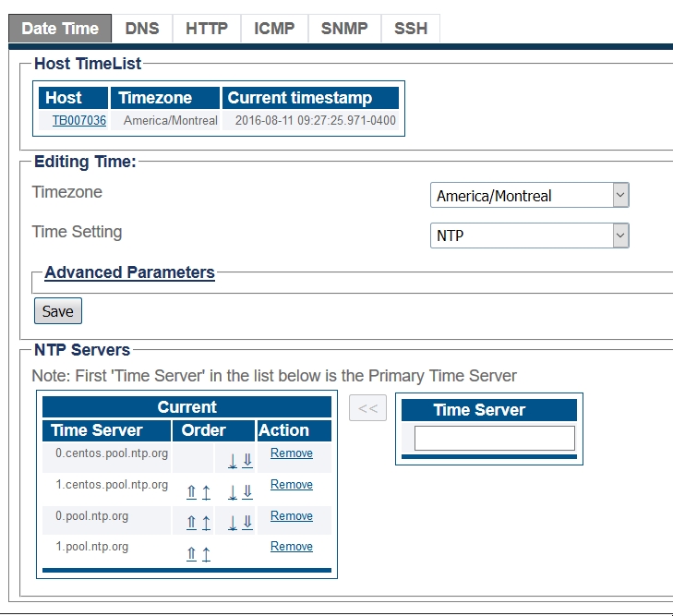Viewport: 673px width, 616px height.
Task: Click single up arrow for 1.centos.pool.ntp.org
Action: click(x=206, y=491)
